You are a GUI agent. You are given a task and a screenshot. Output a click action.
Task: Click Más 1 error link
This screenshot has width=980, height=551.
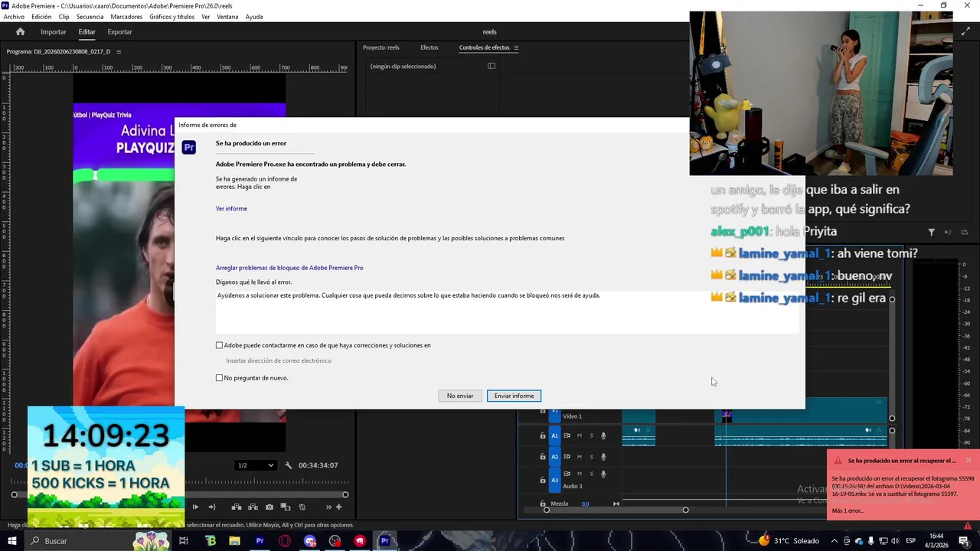pos(848,510)
